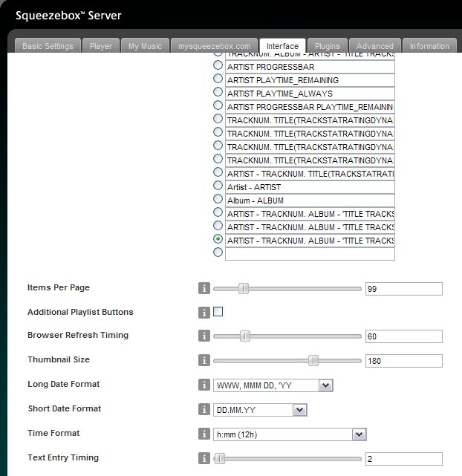Click info icon next to Time Format
This screenshot has width=462, height=476.
pyautogui.click(x=204, y=434)
